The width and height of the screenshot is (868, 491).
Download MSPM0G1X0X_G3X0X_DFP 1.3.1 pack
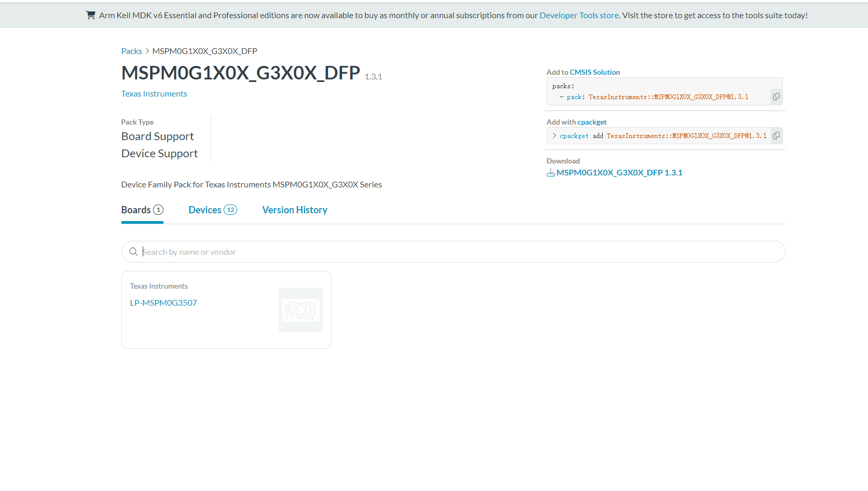619,172
